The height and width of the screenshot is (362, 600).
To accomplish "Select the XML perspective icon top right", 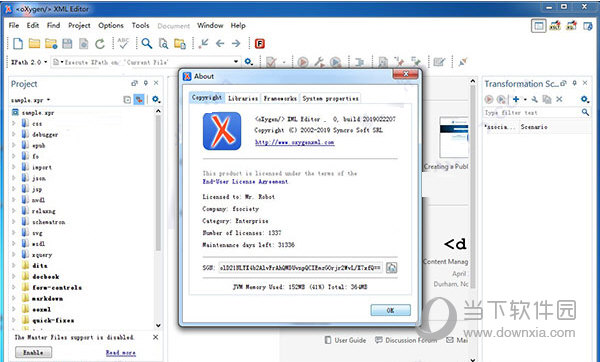I will [538, 26].
